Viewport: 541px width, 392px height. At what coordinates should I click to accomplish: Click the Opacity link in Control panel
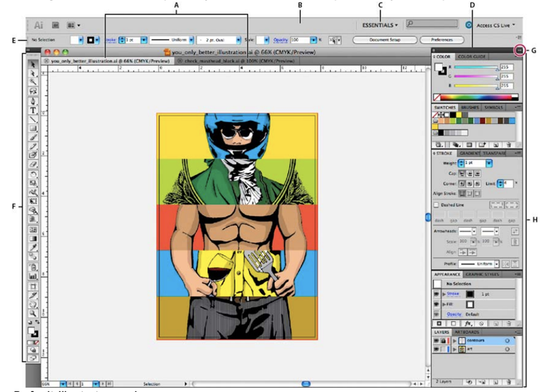point(281,40)
